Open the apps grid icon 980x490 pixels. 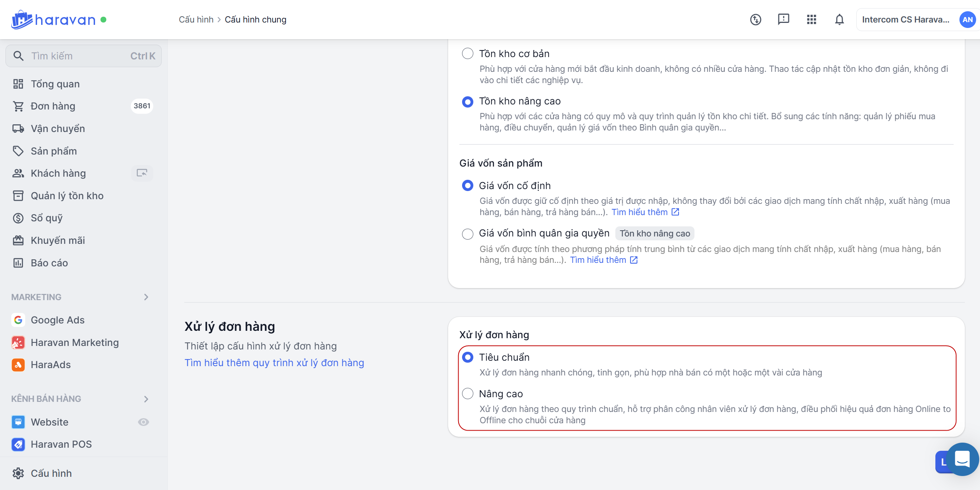(811, 19)
